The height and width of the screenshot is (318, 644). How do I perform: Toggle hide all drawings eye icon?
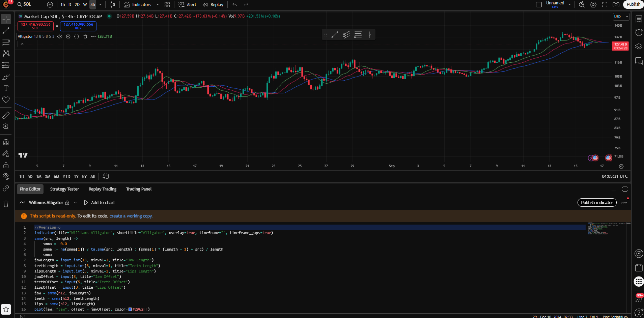pyautogui.click(x=6, y=176)
